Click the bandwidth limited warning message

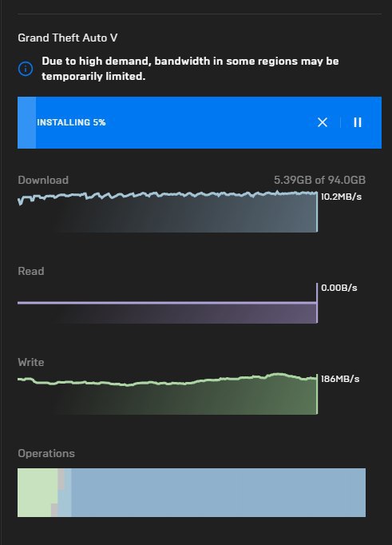coord(190,69)
